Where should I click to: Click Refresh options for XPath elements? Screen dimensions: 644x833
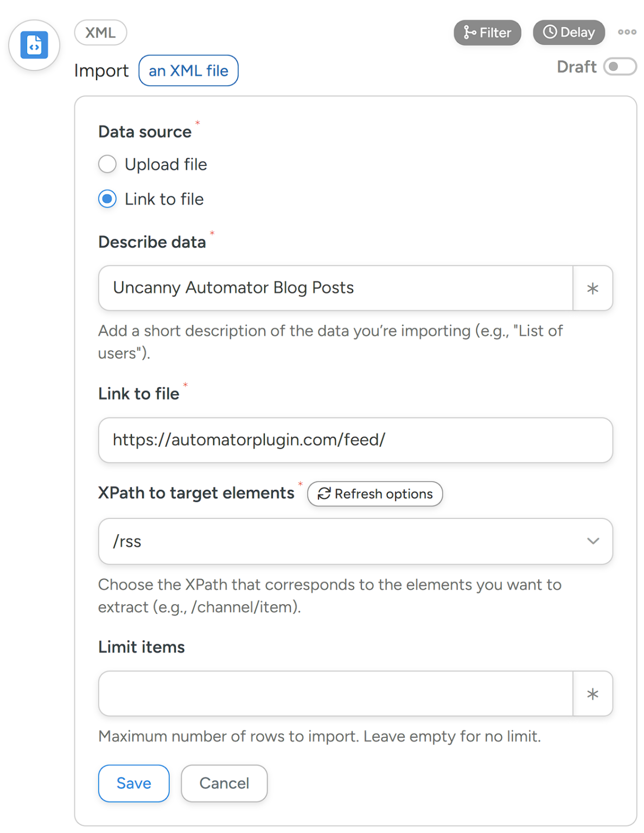375,494
